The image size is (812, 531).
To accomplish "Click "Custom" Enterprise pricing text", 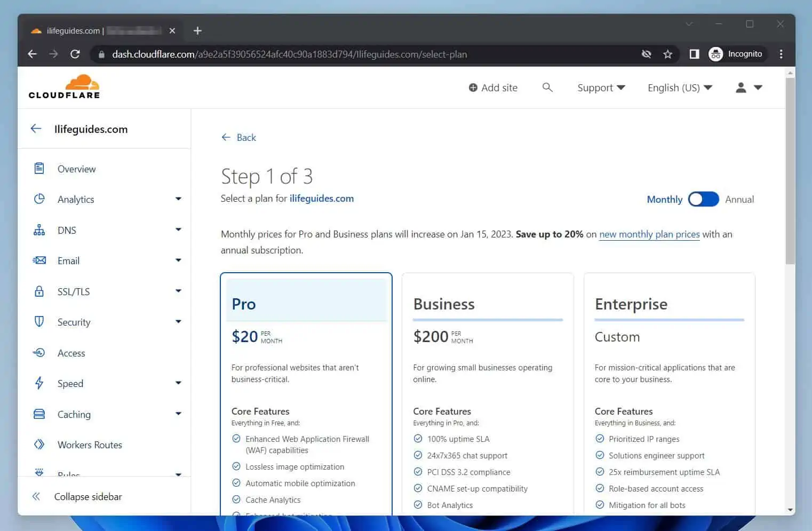I will tap(617, 337).
